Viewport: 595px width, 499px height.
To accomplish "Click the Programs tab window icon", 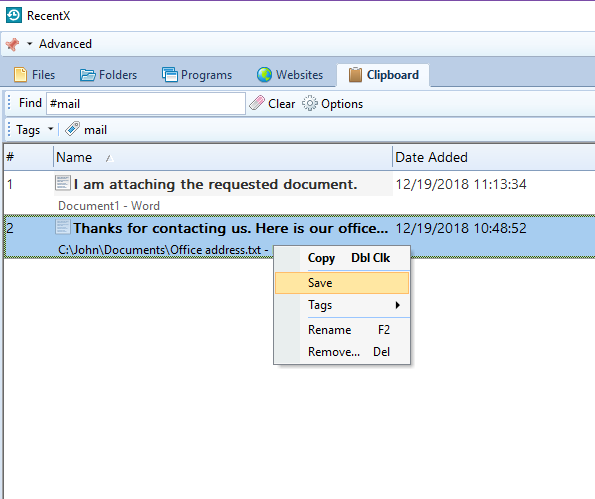I will click(x=170, y=75).
